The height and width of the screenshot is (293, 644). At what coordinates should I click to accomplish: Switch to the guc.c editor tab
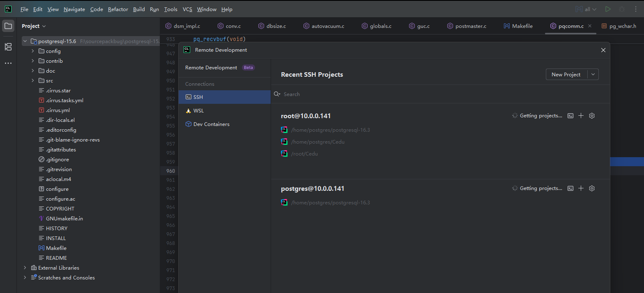click(x=419, y=26)
